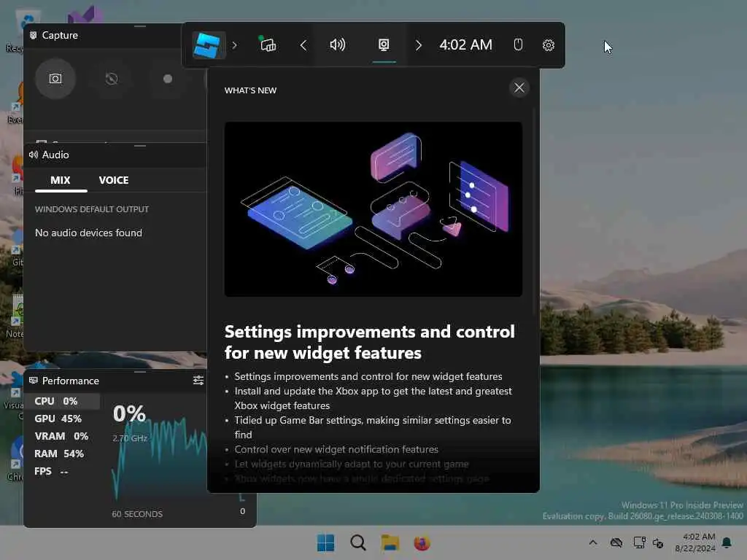Select the FPS performance row
Viewport: 747px width, 560px height.
[x=62, y=472]
